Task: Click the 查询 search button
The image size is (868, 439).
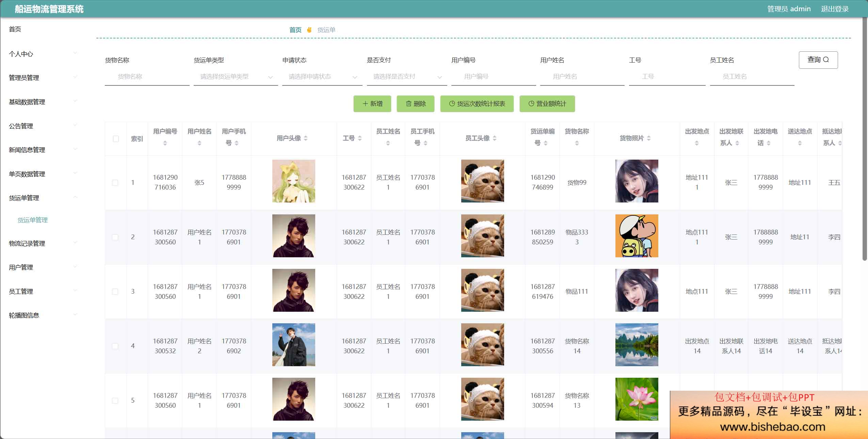Action: 818,60
